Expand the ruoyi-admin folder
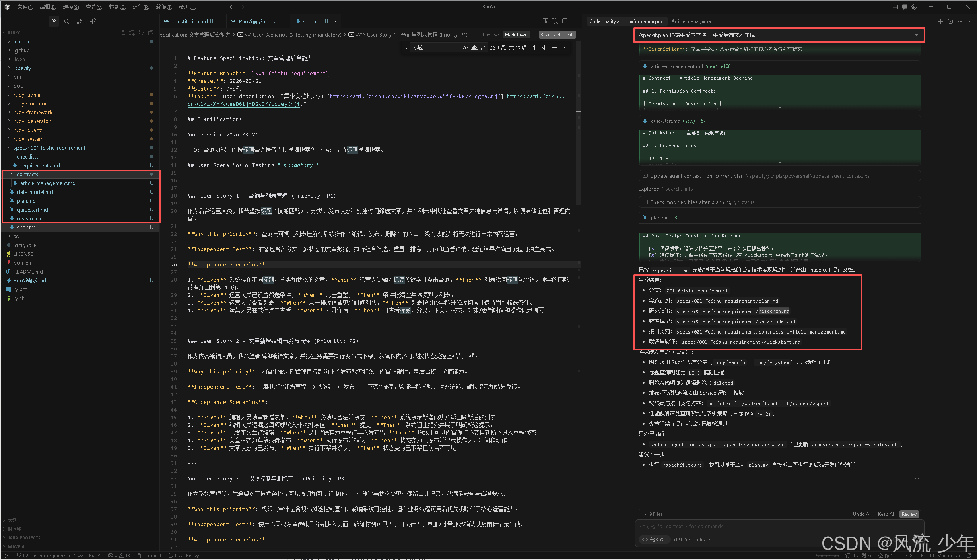Viewport: 977px width, 560px height. [27, 95]
